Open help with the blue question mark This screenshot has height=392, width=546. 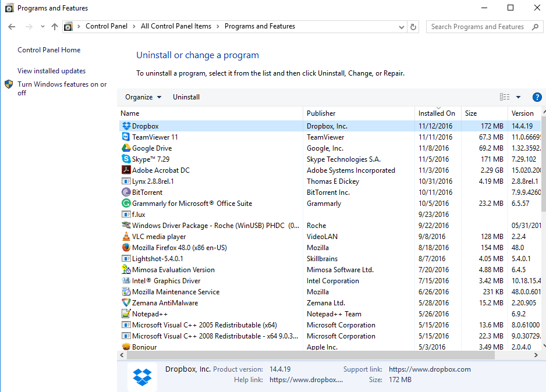click(x=537, y=97)
